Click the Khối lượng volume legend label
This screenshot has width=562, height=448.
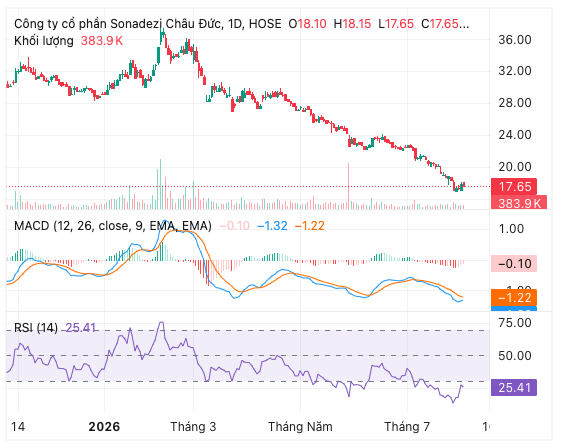coord(44,41)
